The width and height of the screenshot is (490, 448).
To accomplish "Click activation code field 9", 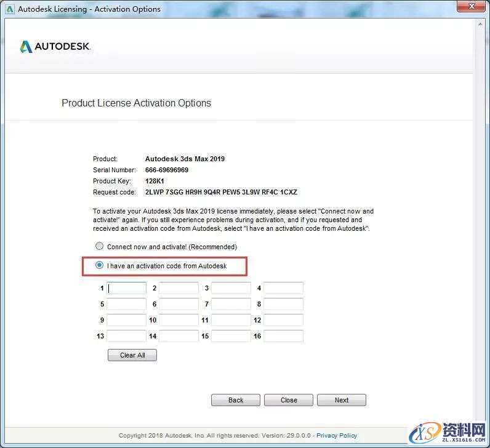I will point(127,320).
